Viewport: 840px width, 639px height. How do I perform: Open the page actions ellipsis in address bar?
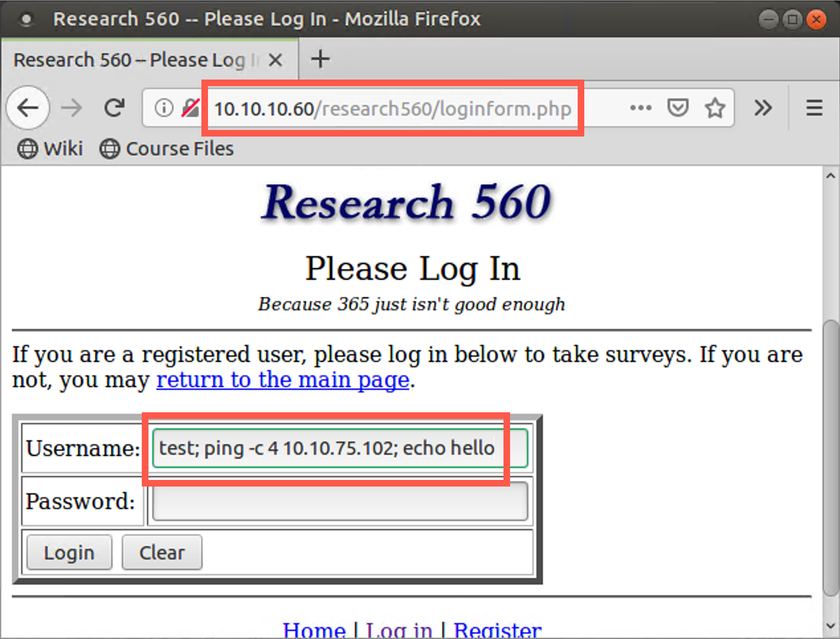640,107
